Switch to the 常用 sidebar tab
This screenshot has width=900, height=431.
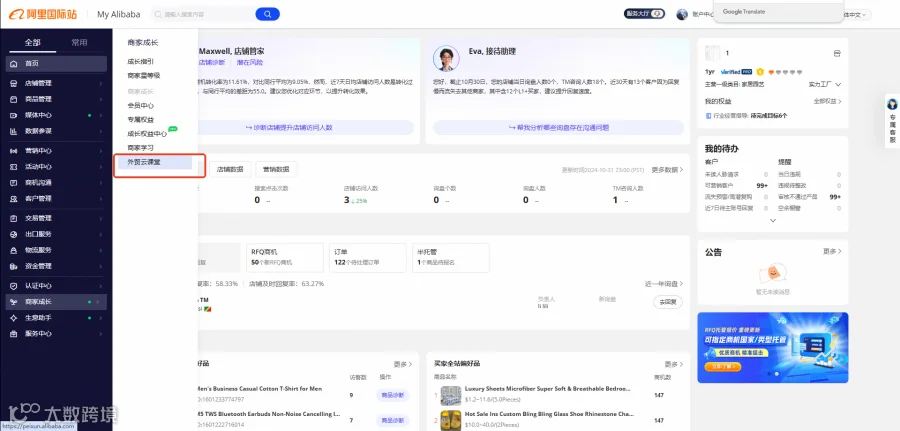(79, 42)
